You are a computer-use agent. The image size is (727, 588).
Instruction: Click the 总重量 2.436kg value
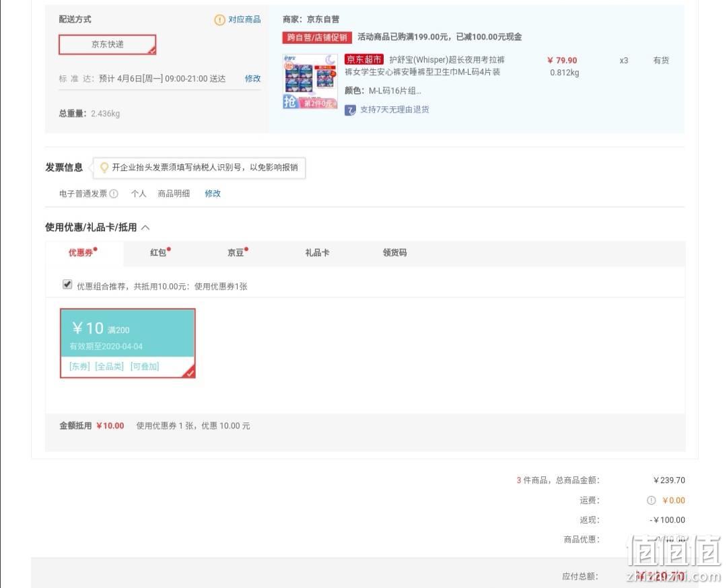pyautogui.click(x=105, y=114)
